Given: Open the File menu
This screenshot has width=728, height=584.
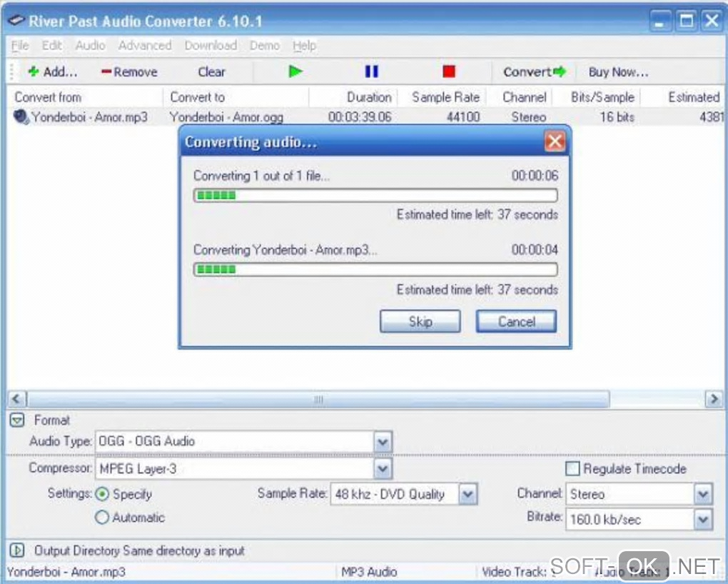Looking at the screenshot, I should 20,46.
